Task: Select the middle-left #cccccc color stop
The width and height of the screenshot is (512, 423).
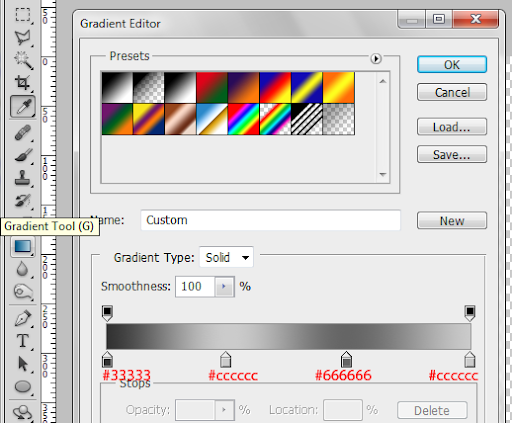Action: click(x=226, y=359)
